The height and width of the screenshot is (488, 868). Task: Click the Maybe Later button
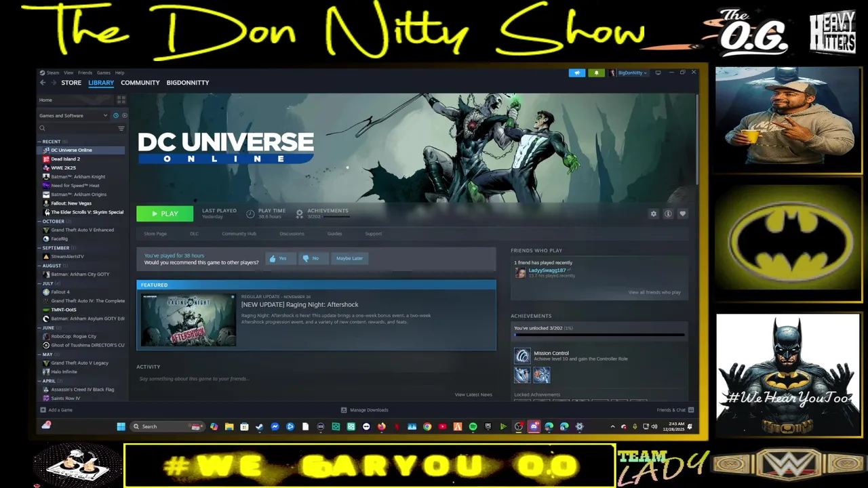(x=349, y=258)
